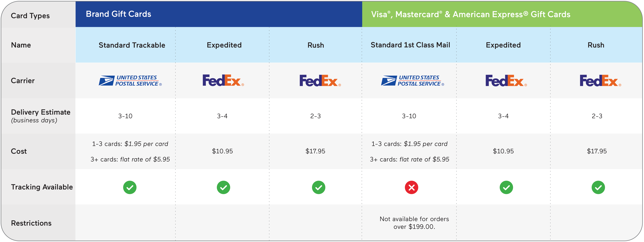Click the FedEx logo under Brand Rush
The image size is (644, 242).
[320, 81]
